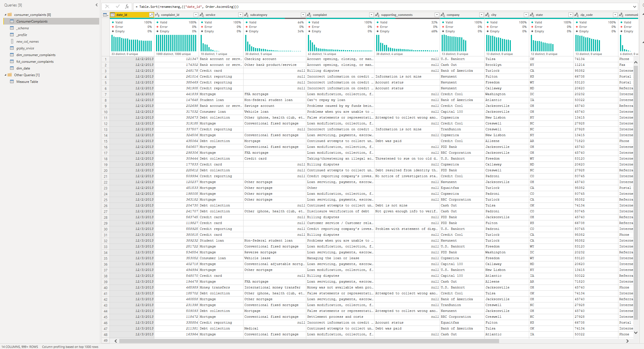Screen dimensions: 644x349
Task: Click complaint_id cell 121347
Action: [x=176, y=59]
